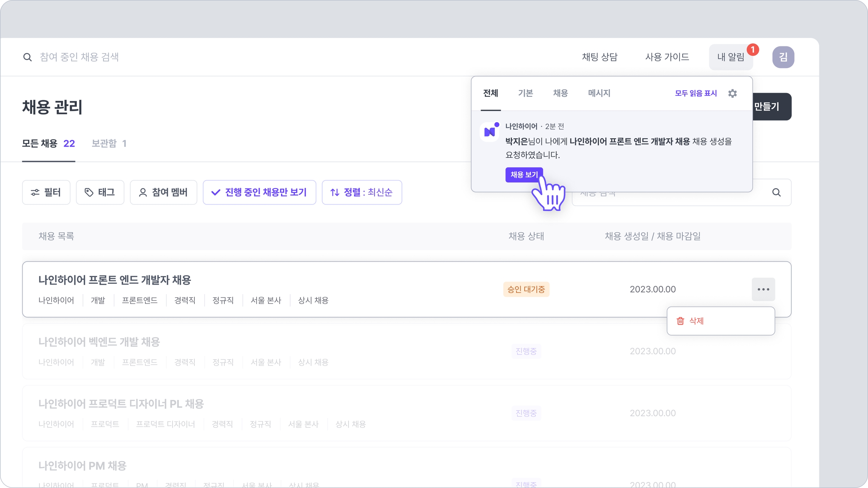Open notification settings gear icon
Screen dimensions: 868x488
732,93
